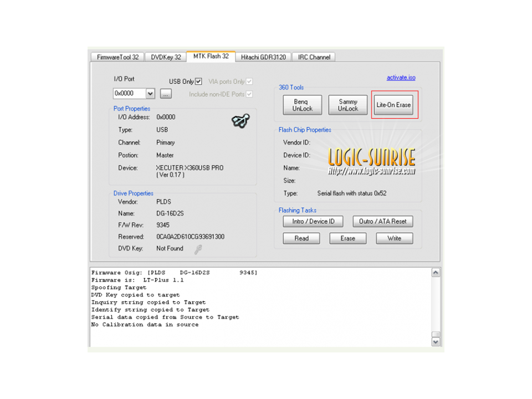Click the log line 'Inquiry string copied to Target'
Image resolution: width=532 pixels, height=399 pixels.
(149, 303)
